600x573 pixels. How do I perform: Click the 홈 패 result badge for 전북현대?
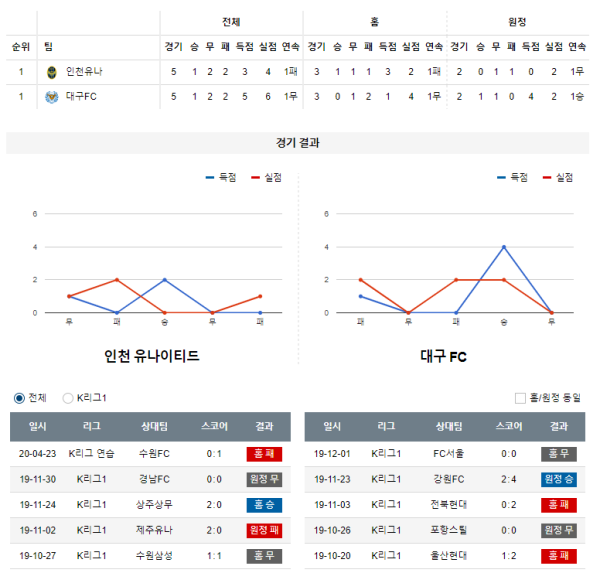[559, 505]
